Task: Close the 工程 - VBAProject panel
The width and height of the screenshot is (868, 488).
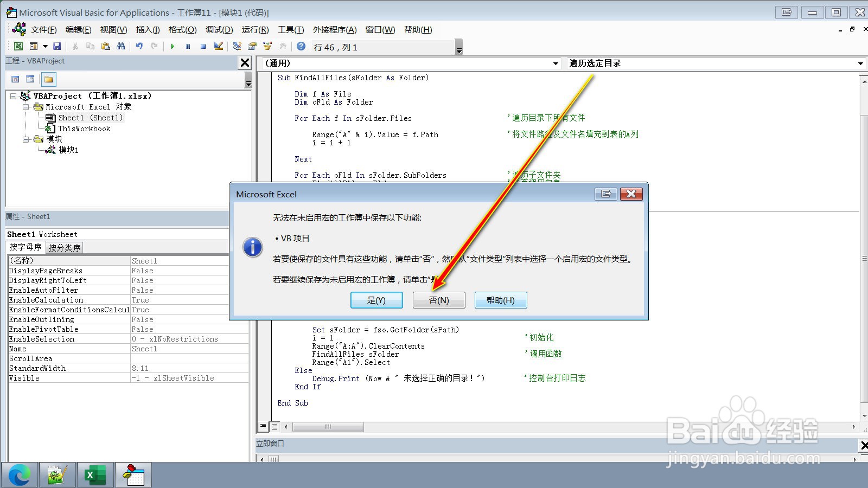Action: [245, 63]
